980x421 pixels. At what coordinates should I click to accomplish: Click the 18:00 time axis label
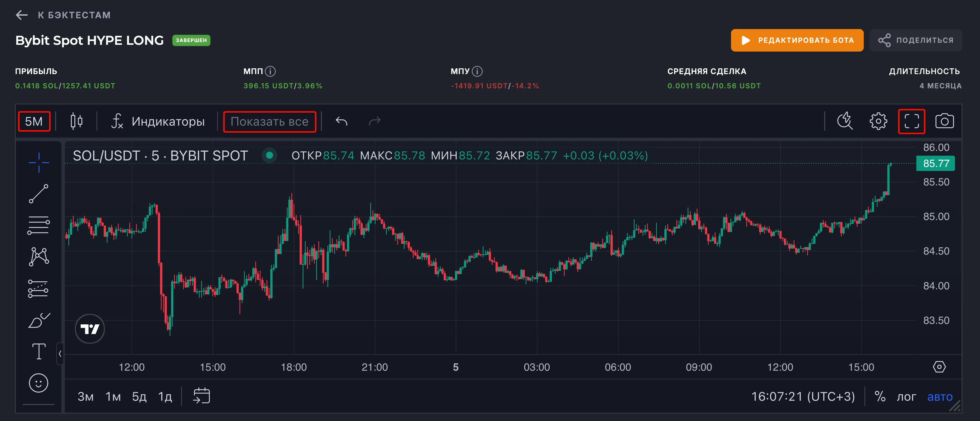[294, 367]
